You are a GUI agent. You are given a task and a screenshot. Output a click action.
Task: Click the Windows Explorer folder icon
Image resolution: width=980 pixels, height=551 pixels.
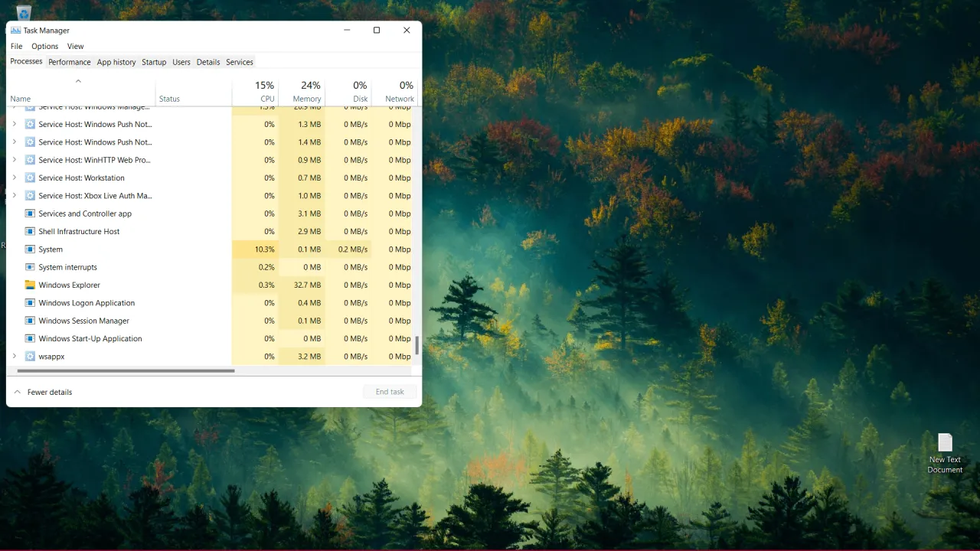(x=30, y=285)
